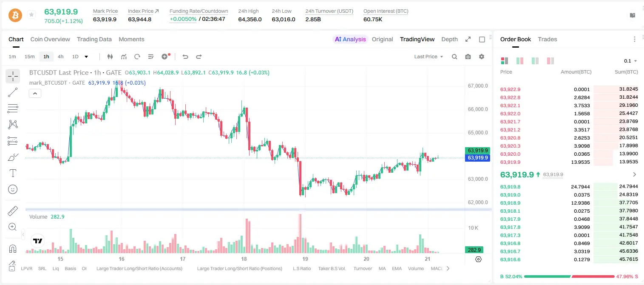Viewport: 644px width, 285px height.
Task: Open chart settings gear icon
Action: [482, 57]
